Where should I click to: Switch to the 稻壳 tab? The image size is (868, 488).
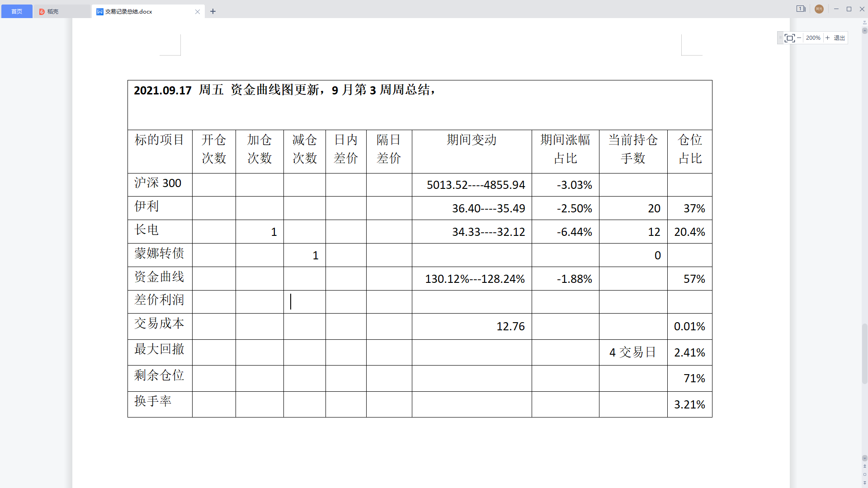click(53, 11)
